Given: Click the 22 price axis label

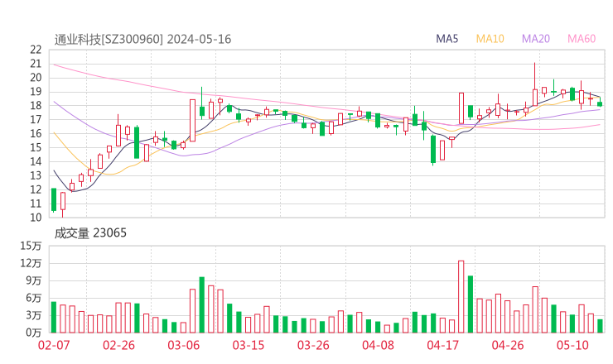Looking at the screenshot, I should pyautogui.click(x=36, y=50).
